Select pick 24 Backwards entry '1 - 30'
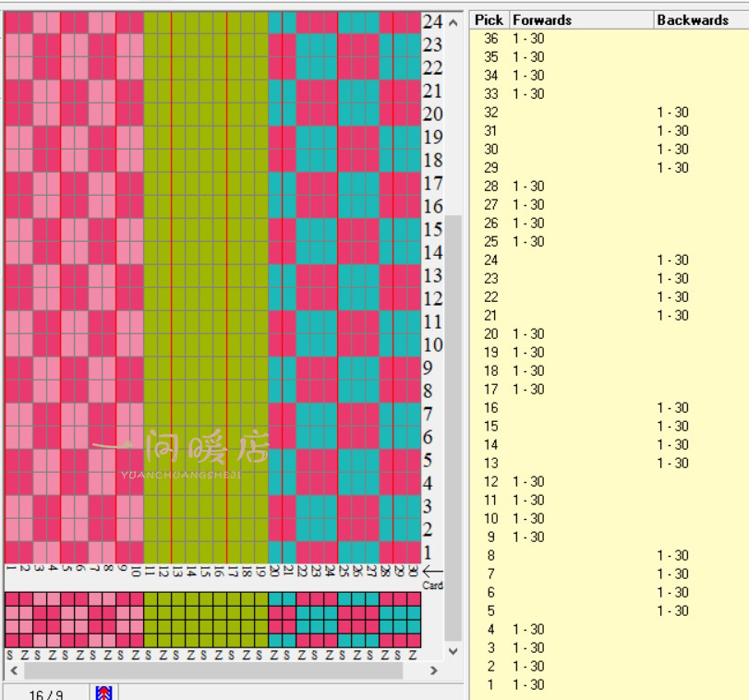Viewport: 749px width, 700px height. 672,260
